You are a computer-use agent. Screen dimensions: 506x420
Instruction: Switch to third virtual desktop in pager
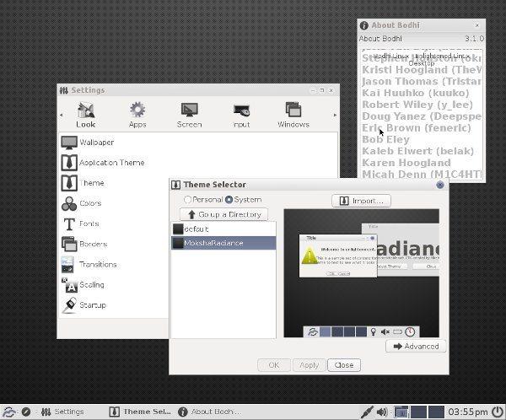(436, 412)
